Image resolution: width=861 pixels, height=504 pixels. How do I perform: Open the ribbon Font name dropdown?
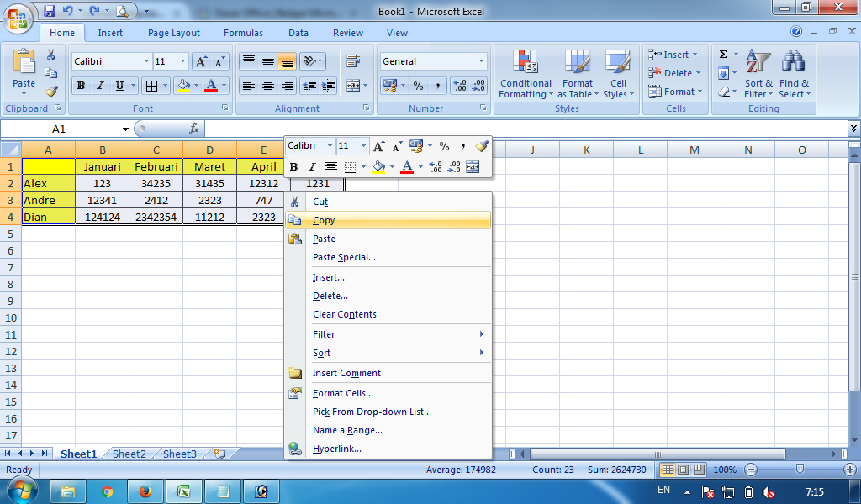point(146,61)
